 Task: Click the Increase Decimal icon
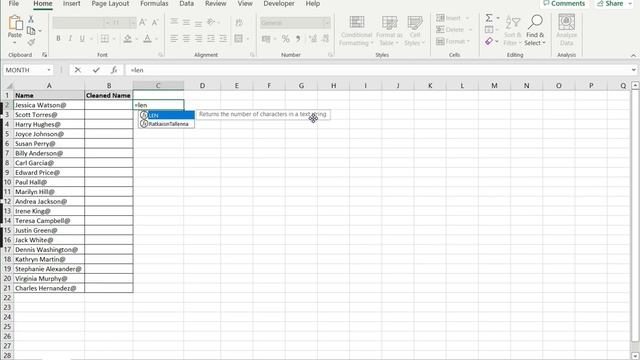(313, 39)
